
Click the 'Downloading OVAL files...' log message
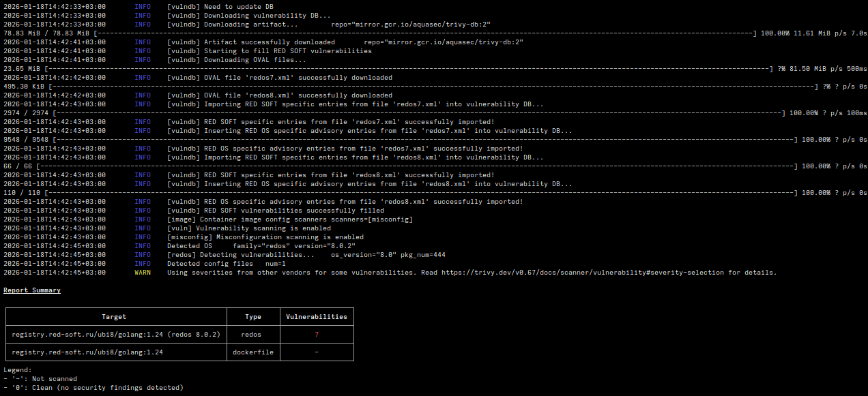(255, 60)
